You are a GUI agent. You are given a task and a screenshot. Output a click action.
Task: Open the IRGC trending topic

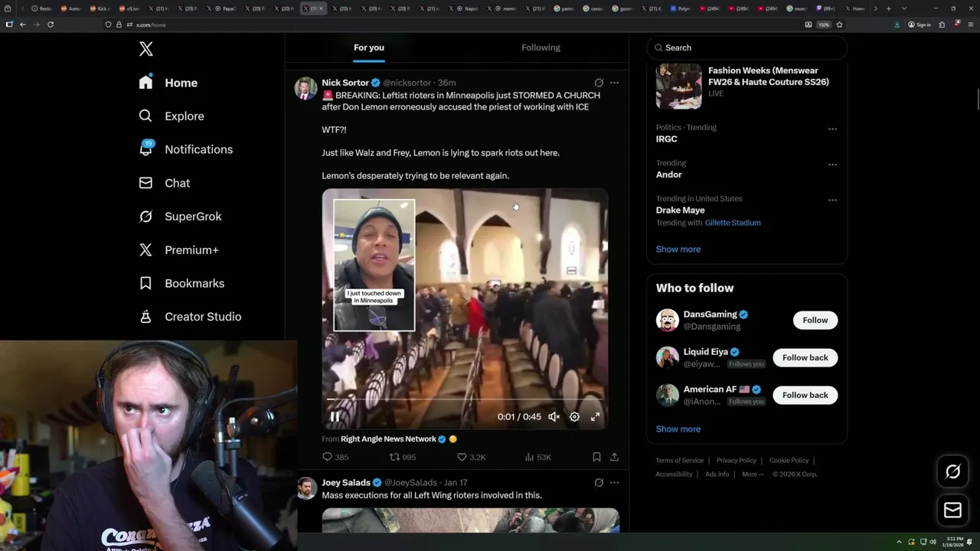pyautogui.click(x=666, y=139)
